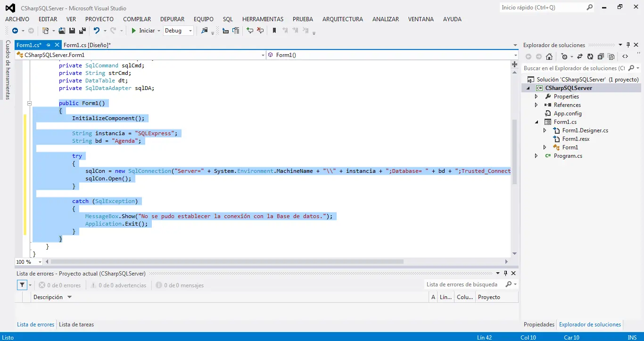This screenshot has width=644, height=341.
Task: Toggle a bookmark with the bookmark icon
Action: (x=274, y=31)
